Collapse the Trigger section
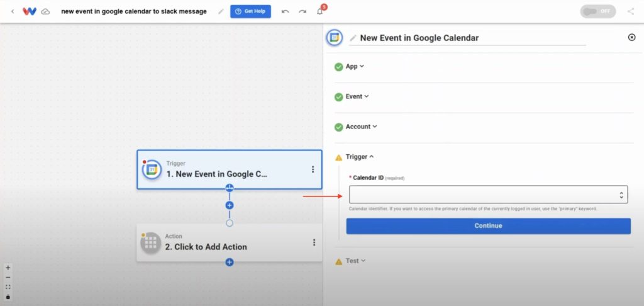This screenshot has height=306, width=644. pyautogui.click(x=359, y=157)
